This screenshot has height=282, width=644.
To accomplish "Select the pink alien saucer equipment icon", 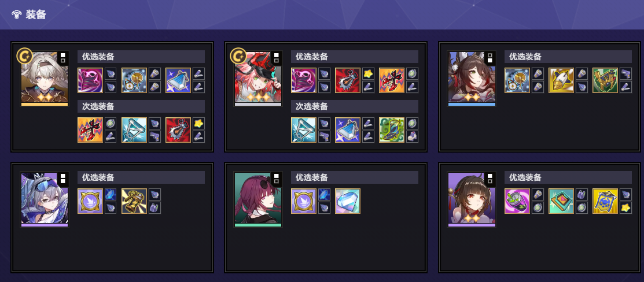I will coord(517,201).
